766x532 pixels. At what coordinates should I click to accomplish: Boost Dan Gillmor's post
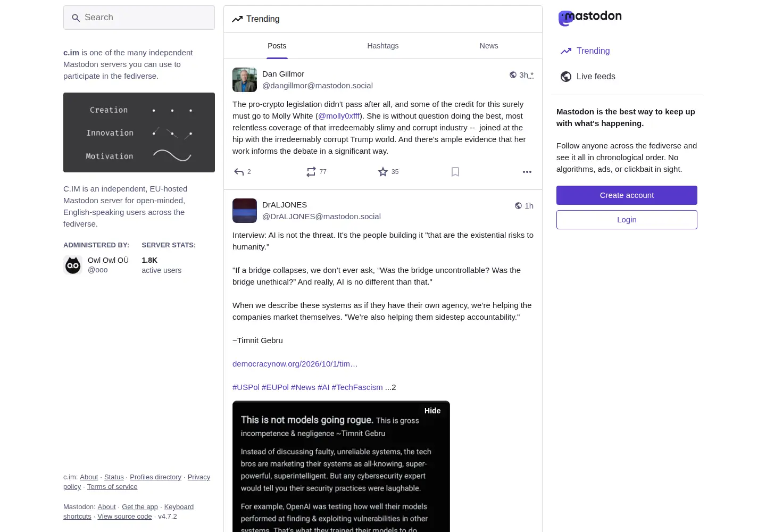(311, 172)
